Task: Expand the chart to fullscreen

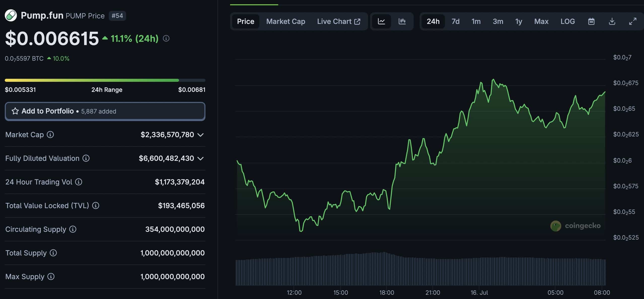Action: point(632,21)
